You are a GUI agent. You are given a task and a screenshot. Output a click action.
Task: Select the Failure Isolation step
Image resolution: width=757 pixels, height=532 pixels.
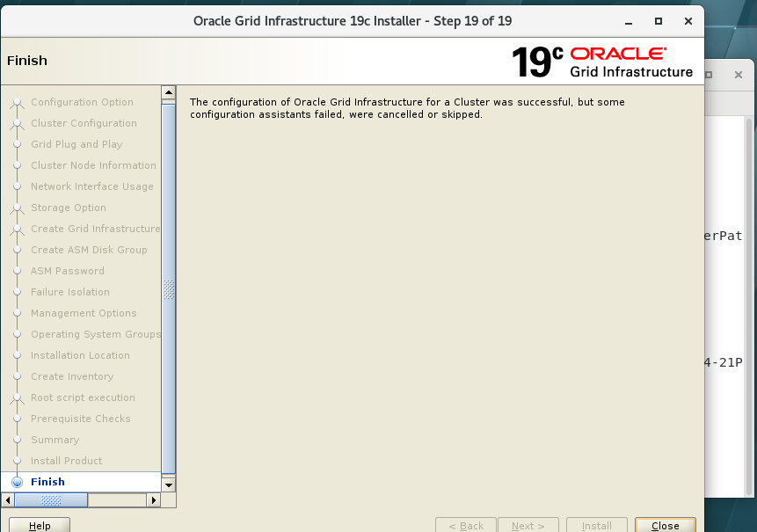[70, 292]
